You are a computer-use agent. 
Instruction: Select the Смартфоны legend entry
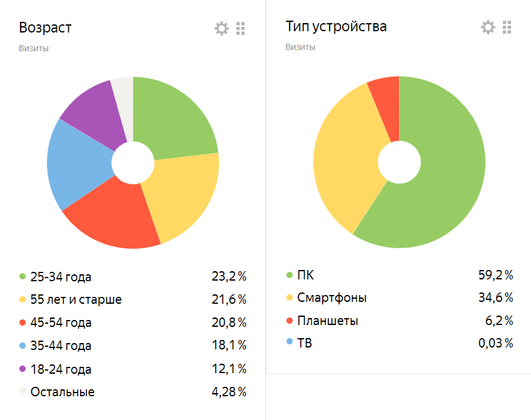click(x=331, y=297)
